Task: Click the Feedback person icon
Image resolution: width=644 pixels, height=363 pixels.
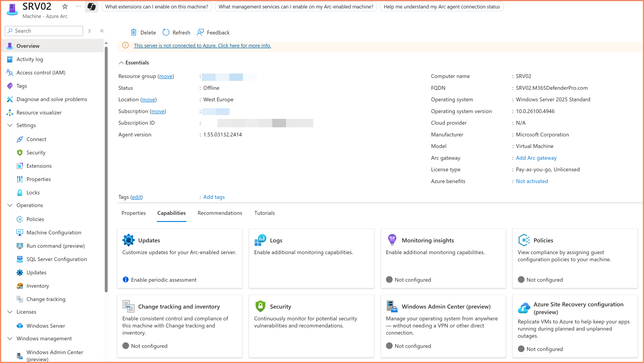Action: tap(200, 32)
